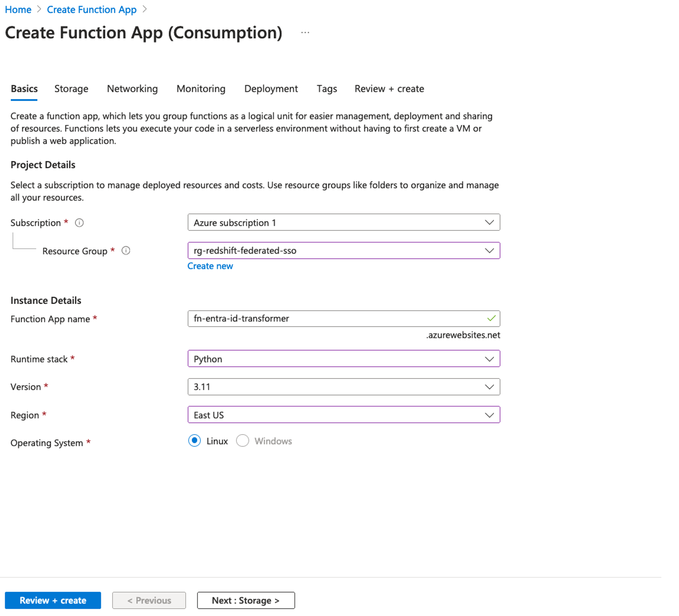Open the ellipsis menu beside the title
This screenshot has height=616, width=679.
pos(305,33)
